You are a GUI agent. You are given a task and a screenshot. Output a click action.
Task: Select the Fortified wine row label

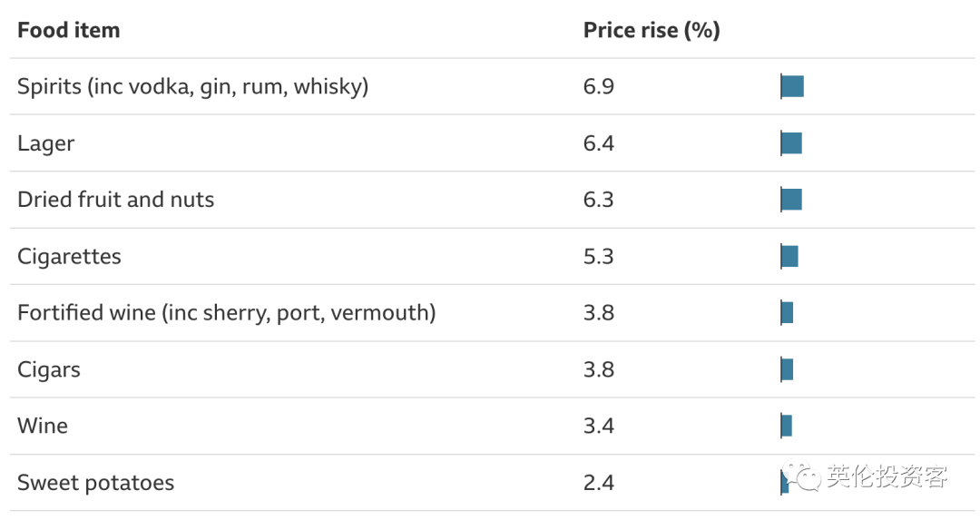click(227, 313)
